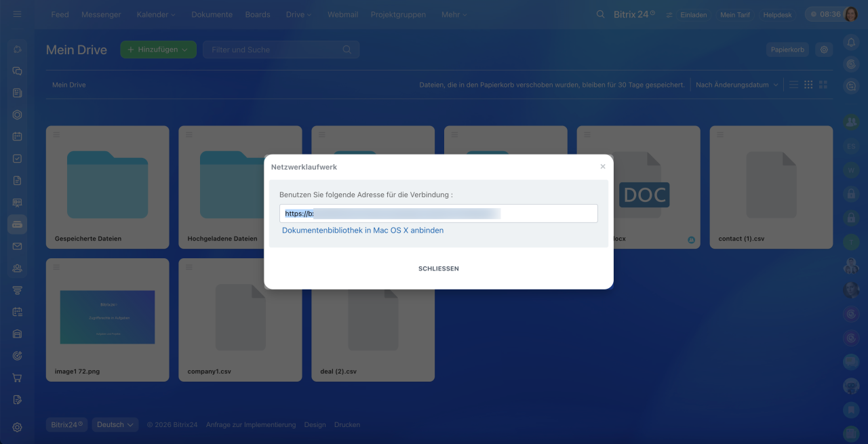Open the robot icon in right panel
The image size is (868, 444).
[x=851, y=386]
